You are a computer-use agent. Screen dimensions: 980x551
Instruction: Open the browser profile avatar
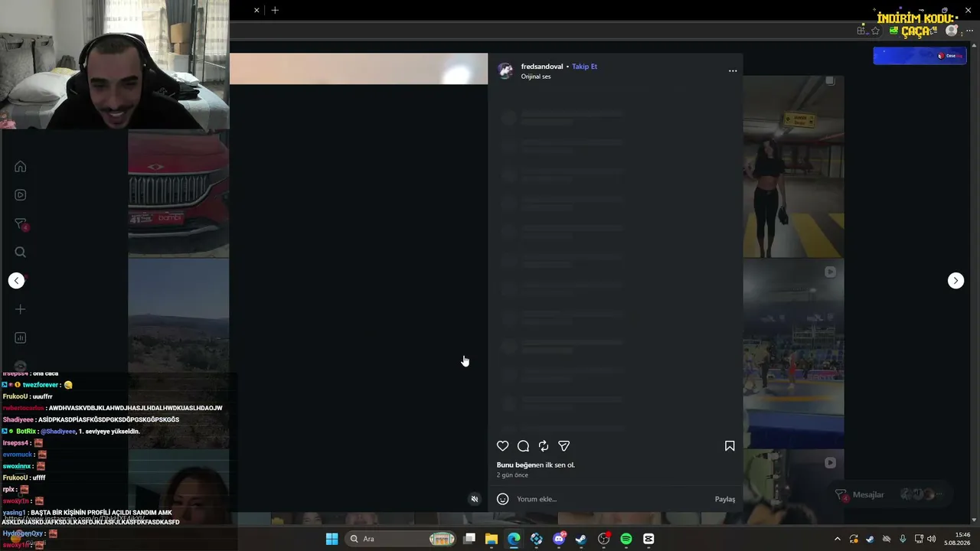coord(952,31)
